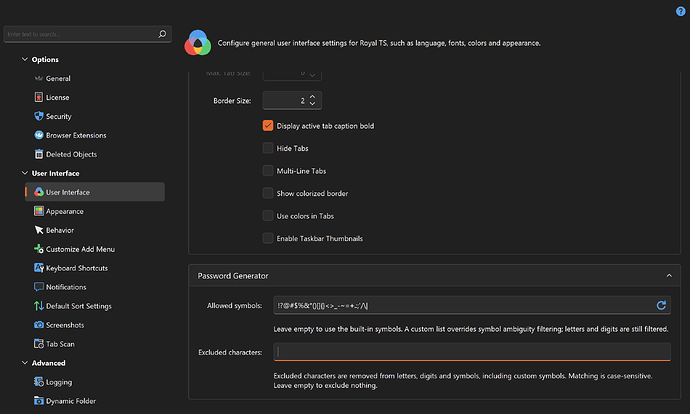The image size is (690, 414).
Task: Open the Screenshots settings page
Action: coord(65,325)
